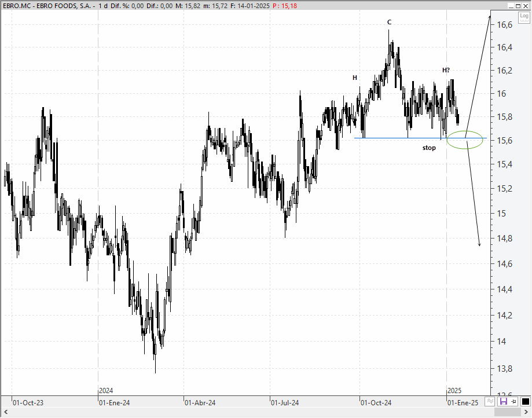Select the 'C' annotation above the peak
Image resolution: width=532 pixels, height=418 pixels.
coord(389,23)
